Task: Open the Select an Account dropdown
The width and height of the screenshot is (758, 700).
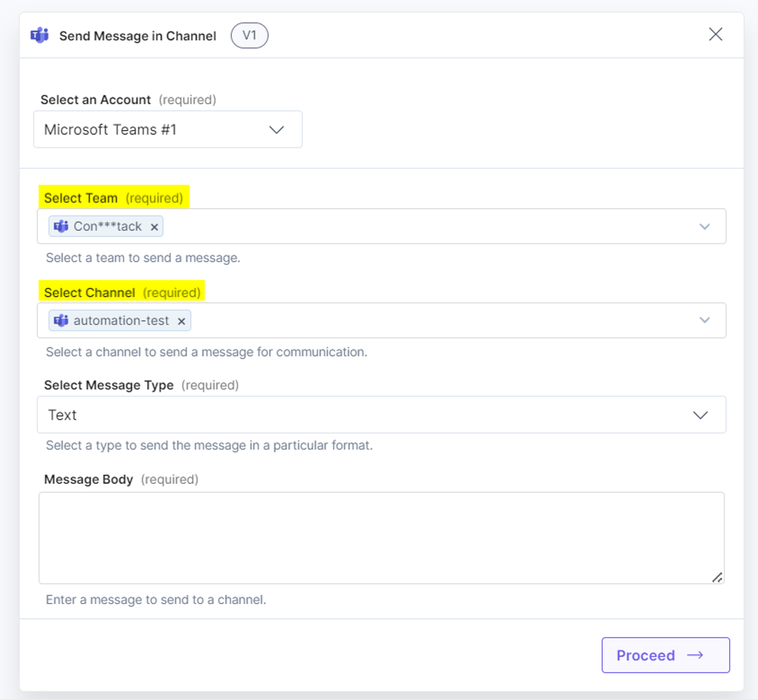Action: [168, 130]
